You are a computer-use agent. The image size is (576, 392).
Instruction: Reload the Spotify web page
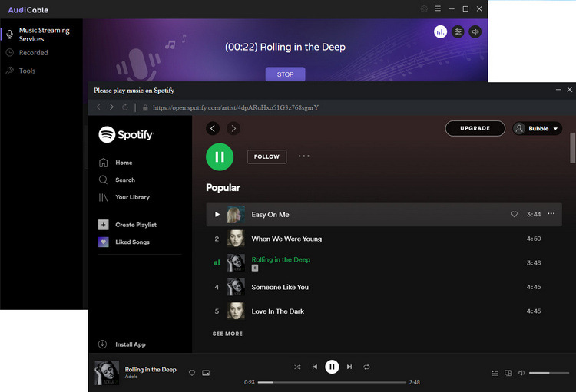(125, 107)
